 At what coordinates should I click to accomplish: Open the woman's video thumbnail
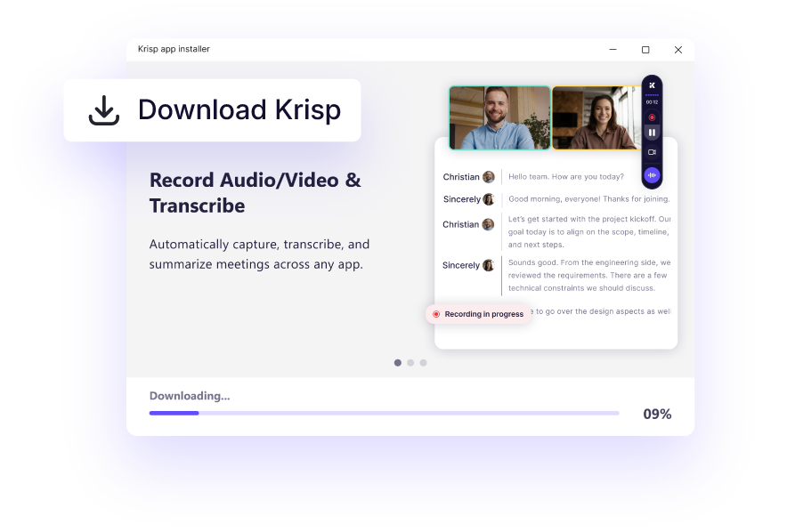[x=595, y=117]
